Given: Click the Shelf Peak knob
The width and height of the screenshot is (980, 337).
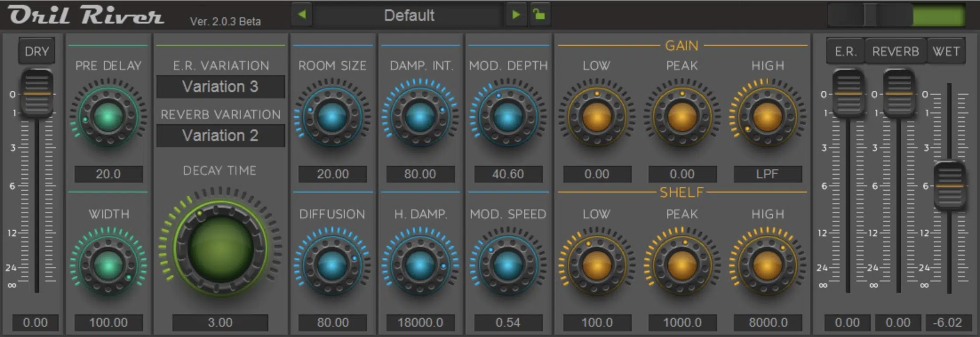Looking at the screenshot, I should pyautogui.click(x=682, y=265).
